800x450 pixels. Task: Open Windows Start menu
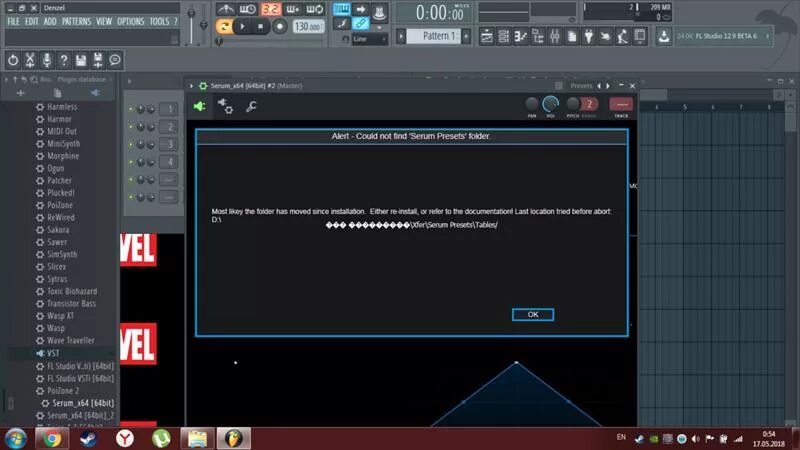[16, 438]
